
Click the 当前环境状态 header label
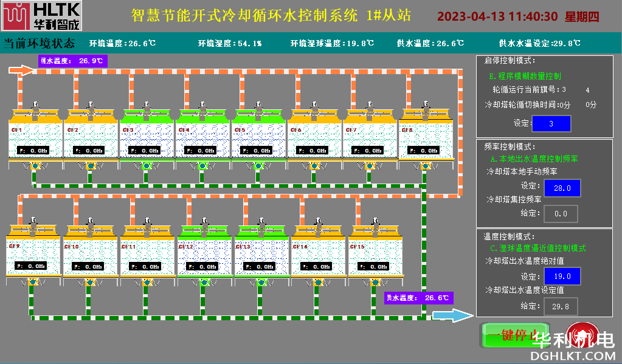(x=39, y=44)
